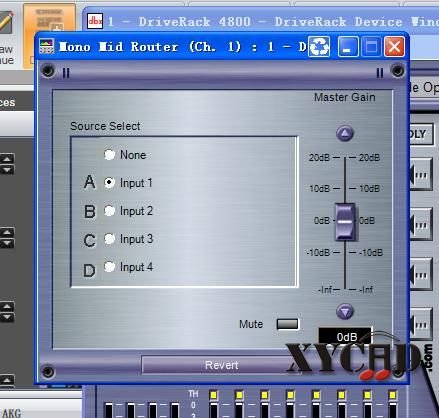Click the Revert button
Screen dimensions: 439x418
coord(221,365)
